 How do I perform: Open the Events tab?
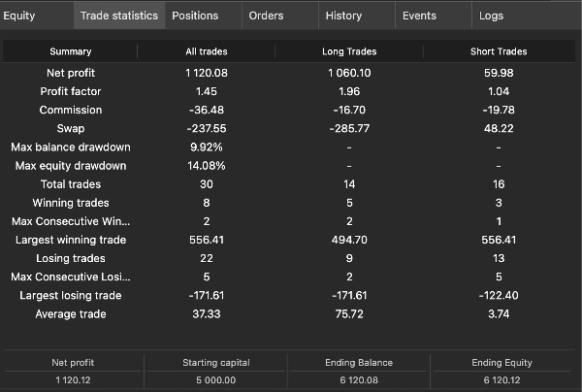click(419, 16)
